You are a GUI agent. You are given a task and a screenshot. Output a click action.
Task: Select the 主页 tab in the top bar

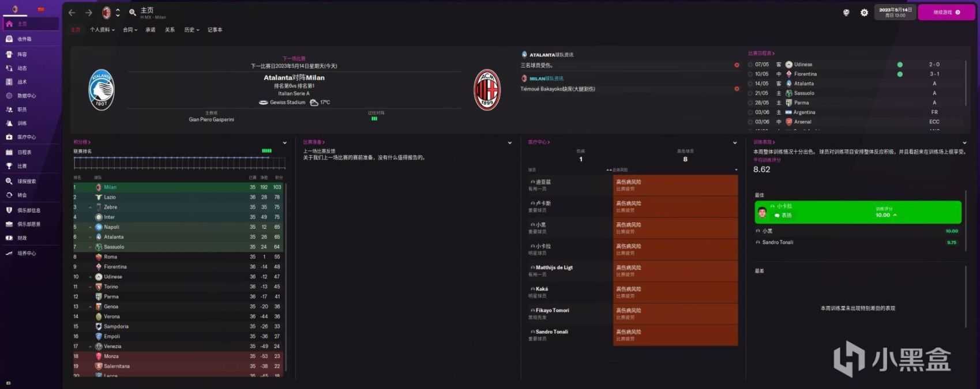pos(76,30)
